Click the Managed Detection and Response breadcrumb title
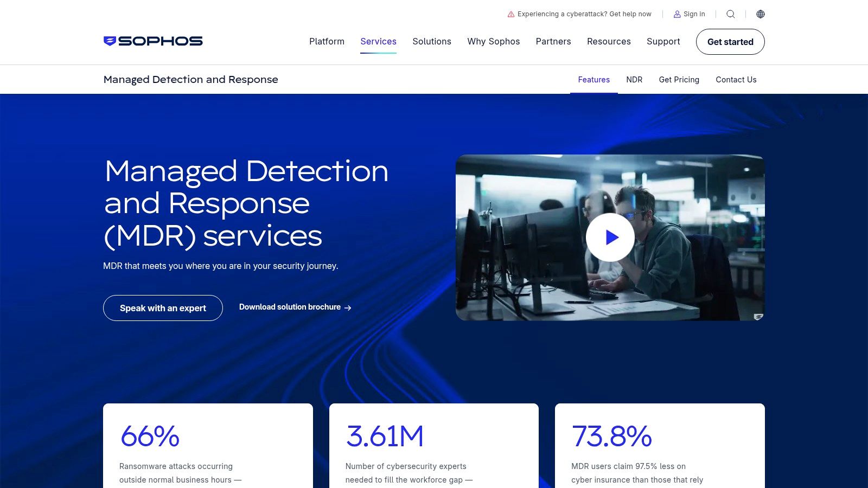The image size is (868, 488). [191, 79]
